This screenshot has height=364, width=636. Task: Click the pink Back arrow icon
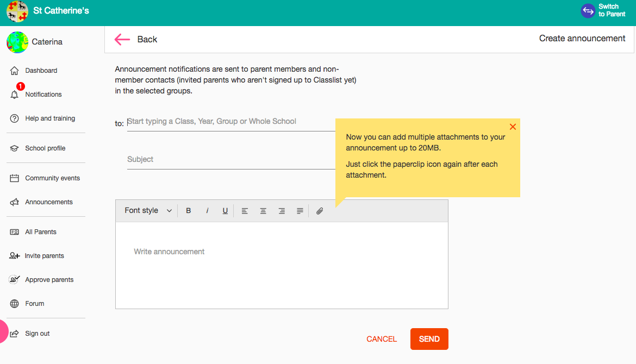(122, 39)
